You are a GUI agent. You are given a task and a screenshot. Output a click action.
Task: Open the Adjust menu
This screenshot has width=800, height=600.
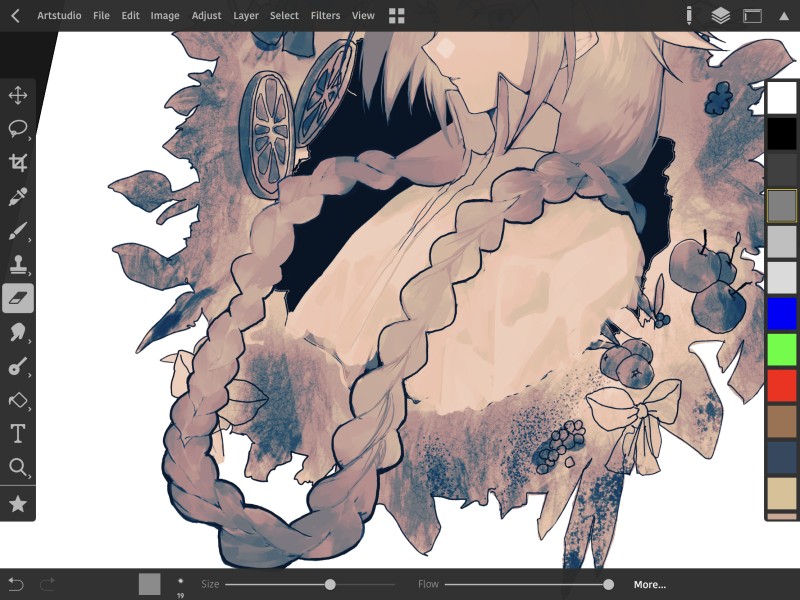tap(206, 16)
